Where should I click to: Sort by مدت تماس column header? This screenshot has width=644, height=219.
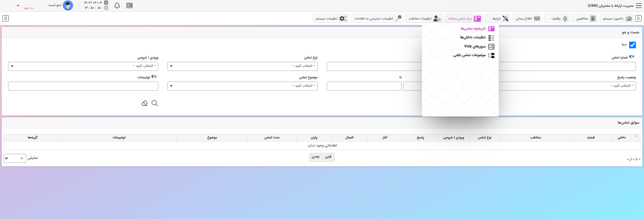coord(272,137)
